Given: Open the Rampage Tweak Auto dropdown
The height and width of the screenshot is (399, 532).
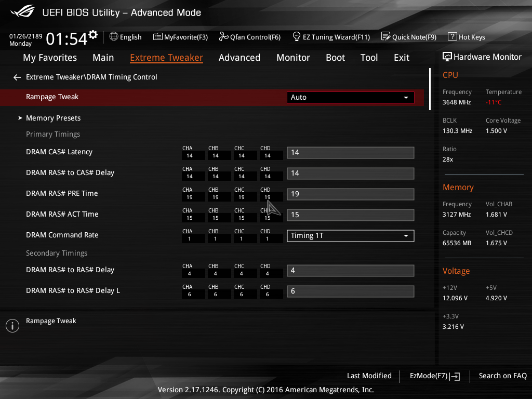Looking at the screenshot, I should point(351,97).
